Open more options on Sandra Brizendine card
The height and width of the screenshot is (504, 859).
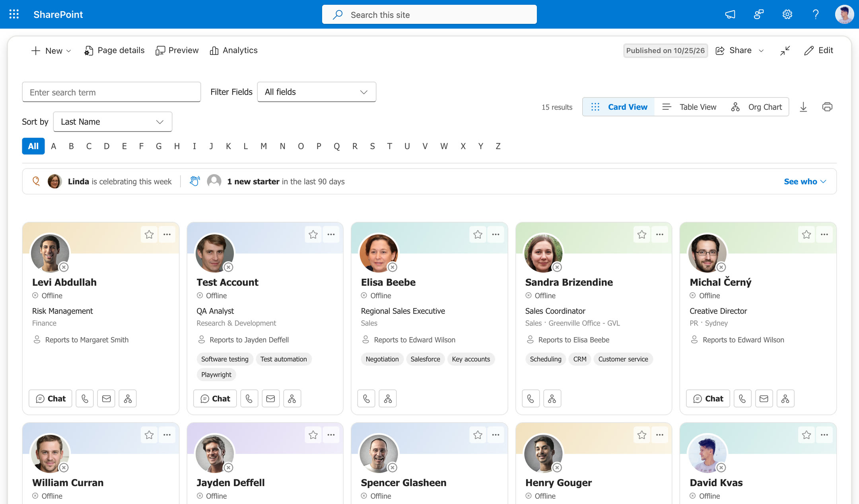click(660, 235)
